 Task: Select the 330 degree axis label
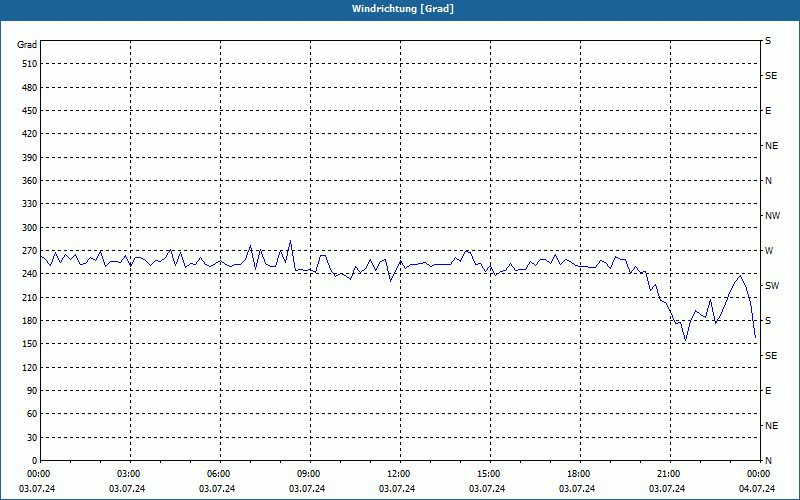pos(29,204)
